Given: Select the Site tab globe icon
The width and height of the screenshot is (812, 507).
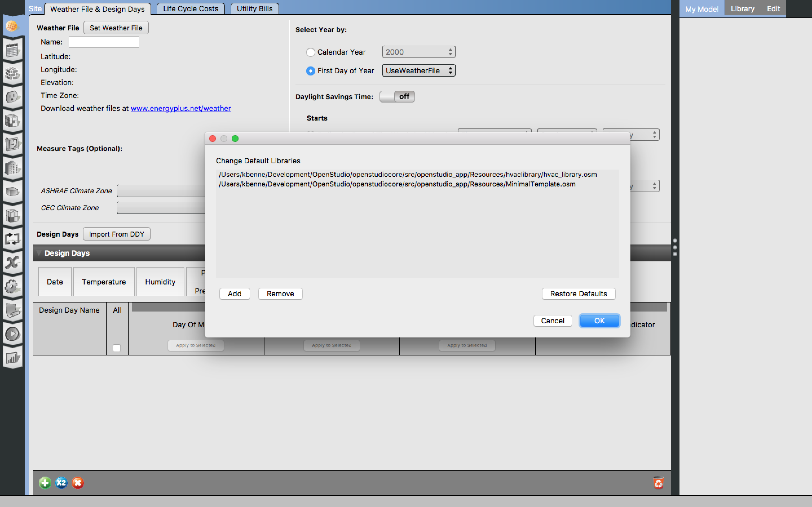Looking at the screenshot, I should click(12, 26).
